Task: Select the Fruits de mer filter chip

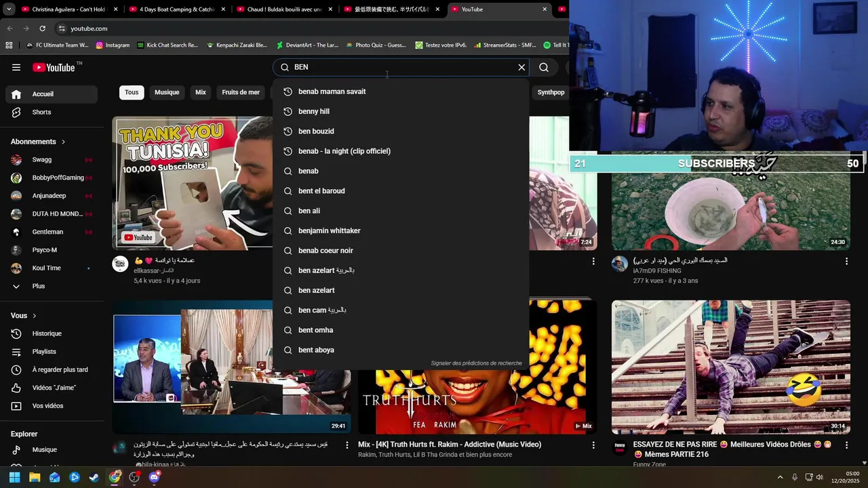Action: coord(241,92)
